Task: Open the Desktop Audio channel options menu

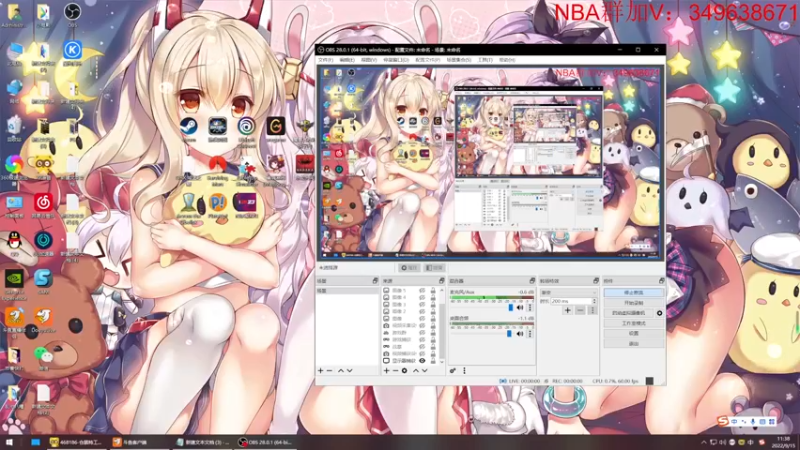Action: click(530, 334)
